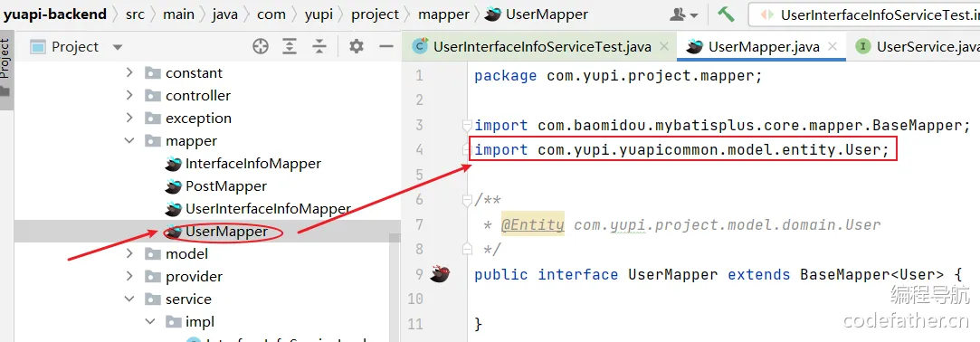Close the UserInterfaceInfoServiceTest.java tab
This screenshot has width=980, height=342.
(x=664, y=46)
